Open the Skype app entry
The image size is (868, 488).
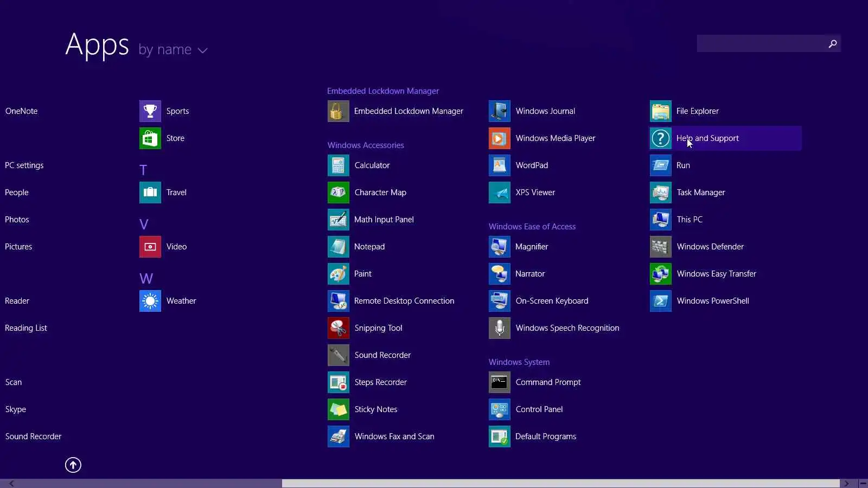point(16,409)
